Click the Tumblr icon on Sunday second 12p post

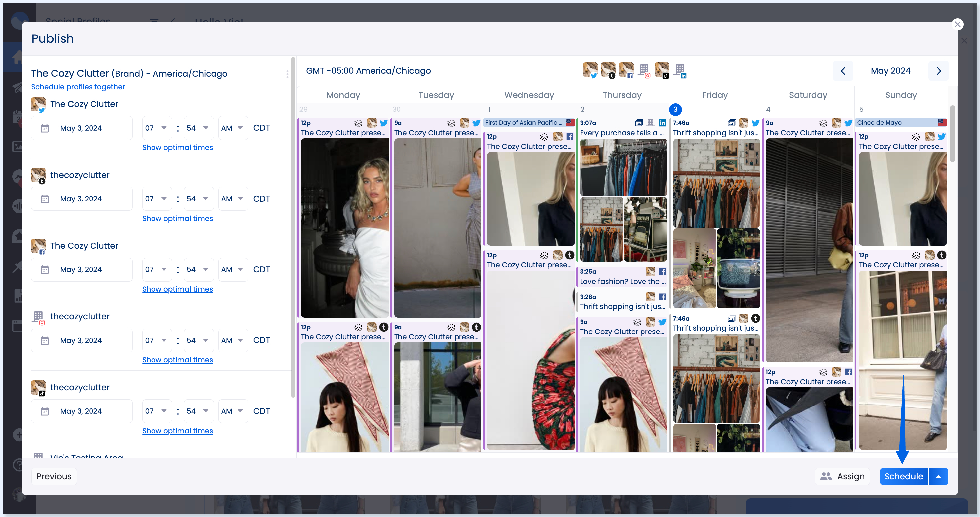point(942,255)
